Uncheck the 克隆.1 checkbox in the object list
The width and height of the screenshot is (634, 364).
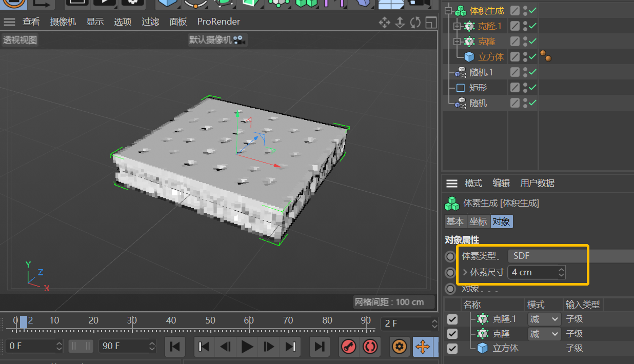pos(452,319)
